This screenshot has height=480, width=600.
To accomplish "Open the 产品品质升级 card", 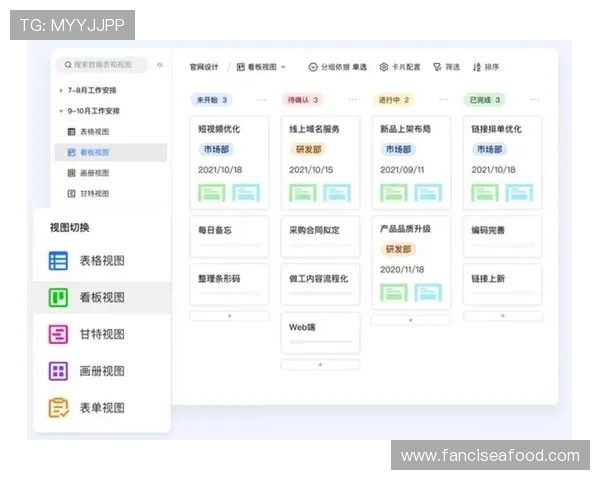I will [x=411, y=262].
